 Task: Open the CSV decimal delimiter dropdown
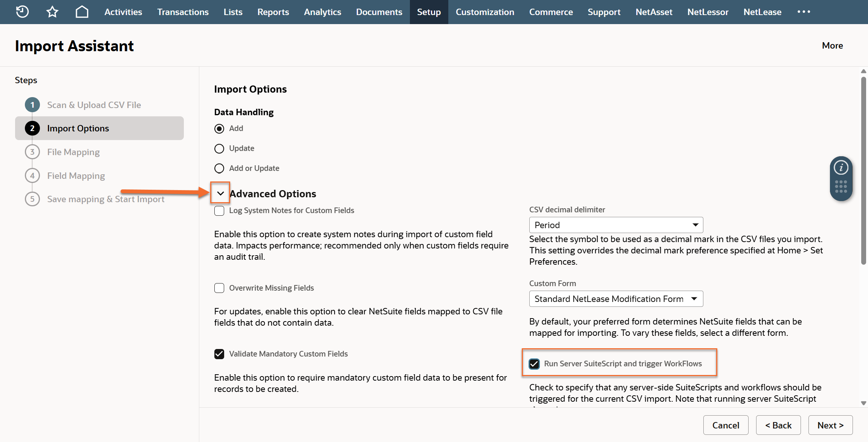pyautogui.click(x=616, y=225)
